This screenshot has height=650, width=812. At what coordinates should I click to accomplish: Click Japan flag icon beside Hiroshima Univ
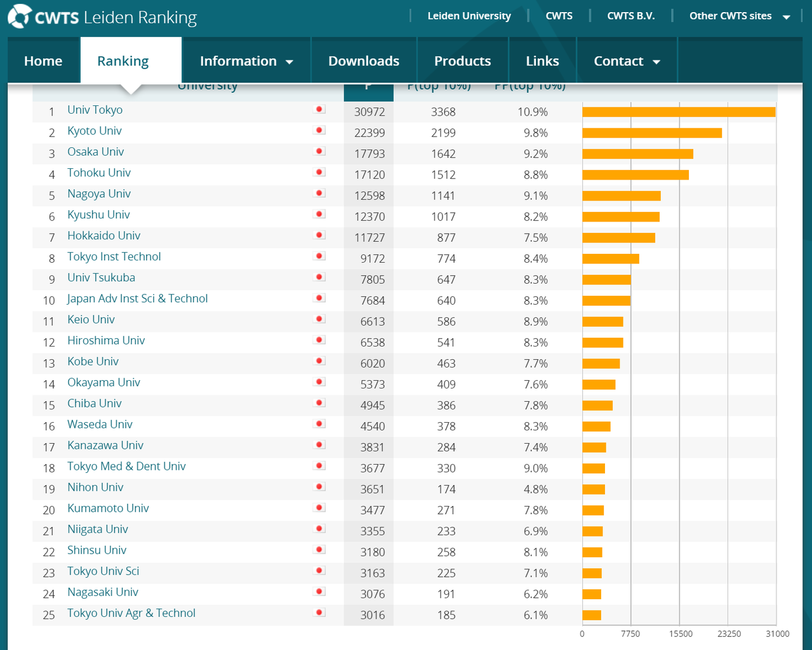(320, 340)
